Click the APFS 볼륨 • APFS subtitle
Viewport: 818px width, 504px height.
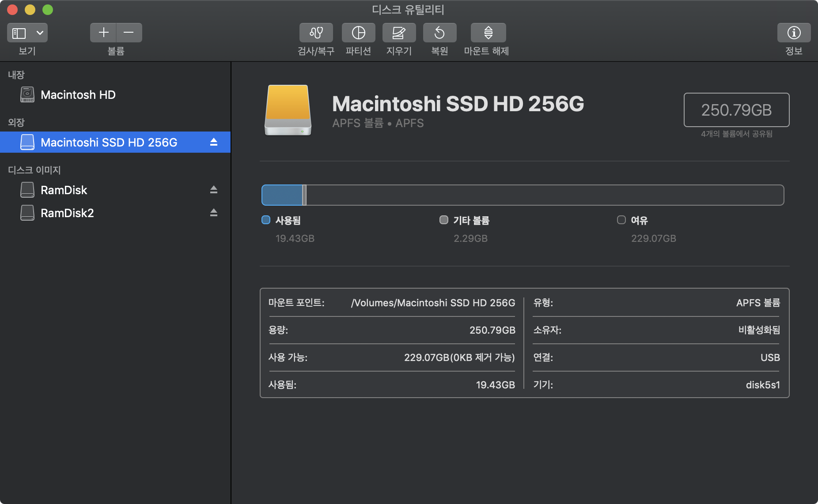[378, 123]
